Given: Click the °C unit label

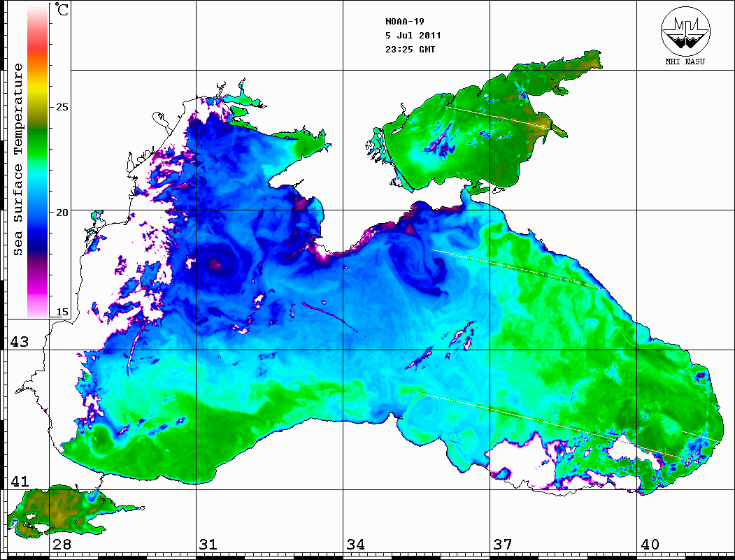Looking at the screenshot, I should (x=62, y=9).
